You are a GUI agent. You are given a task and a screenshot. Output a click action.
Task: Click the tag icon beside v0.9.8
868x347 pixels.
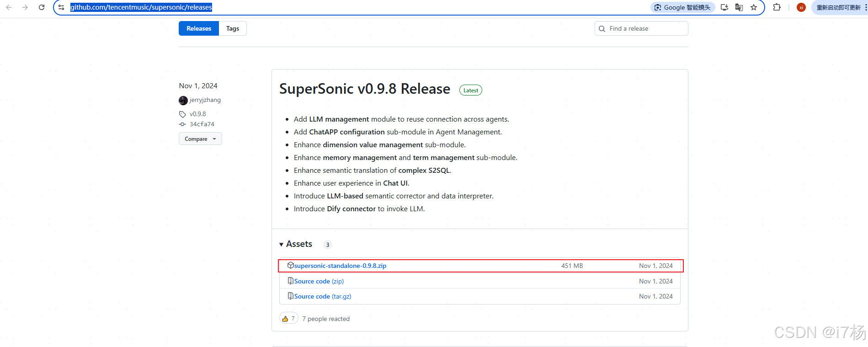(x=182, y=114)
